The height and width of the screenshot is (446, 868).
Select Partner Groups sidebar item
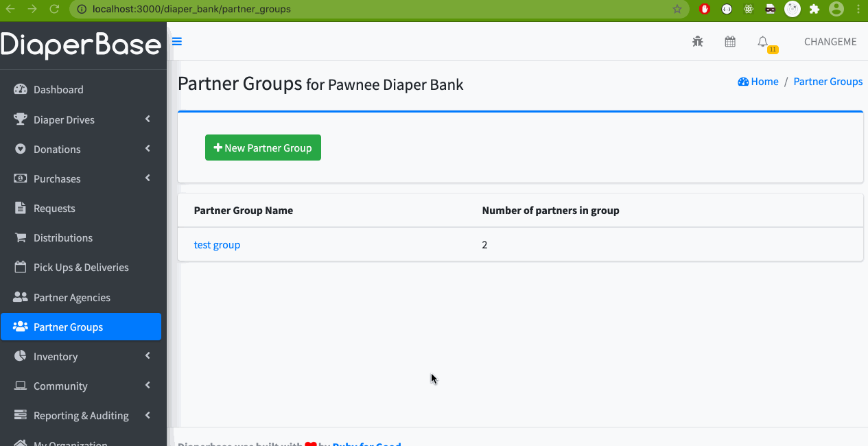[x=81, y=327]
